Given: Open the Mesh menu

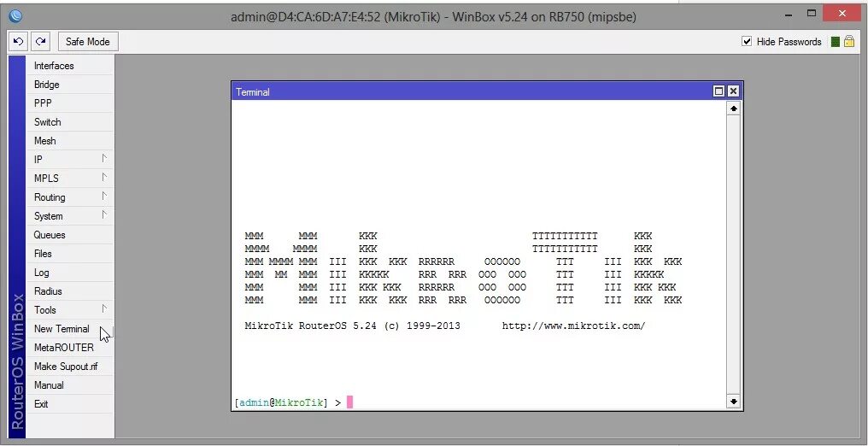Looking at the screenshot, I should click(x=70, y=141).
